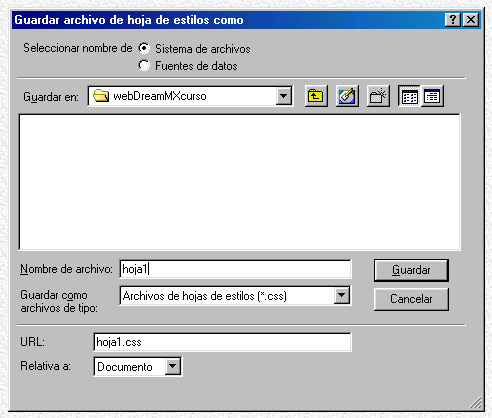Select Fuentes de datos radio option
This screenshot has width=492, height=418.
tap(144, 65)
